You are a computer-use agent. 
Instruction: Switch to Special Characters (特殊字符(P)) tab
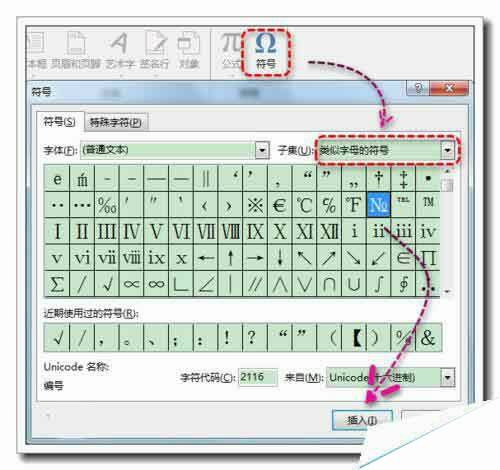(x=116, y=122)
